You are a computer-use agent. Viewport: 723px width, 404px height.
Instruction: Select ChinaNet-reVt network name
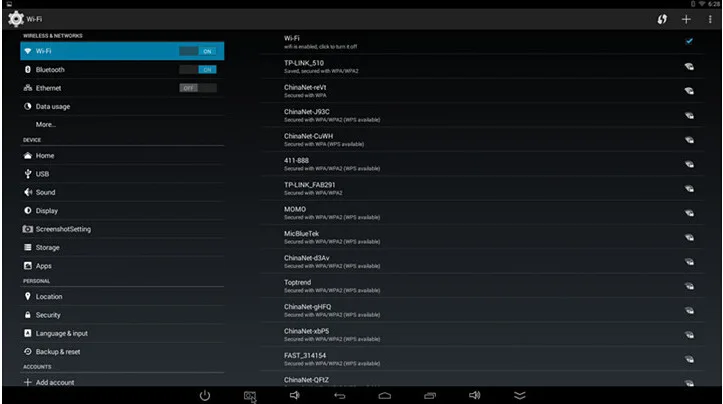pos(305,87)
